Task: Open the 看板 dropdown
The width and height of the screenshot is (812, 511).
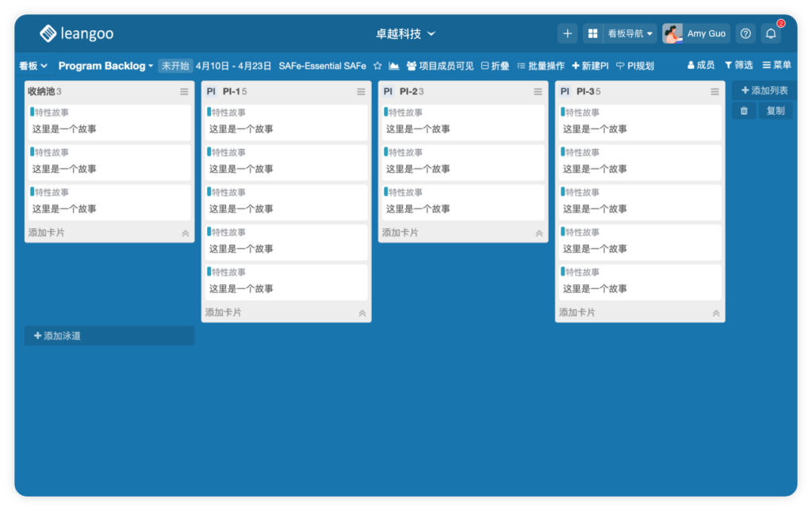Action: click(32, 66)
